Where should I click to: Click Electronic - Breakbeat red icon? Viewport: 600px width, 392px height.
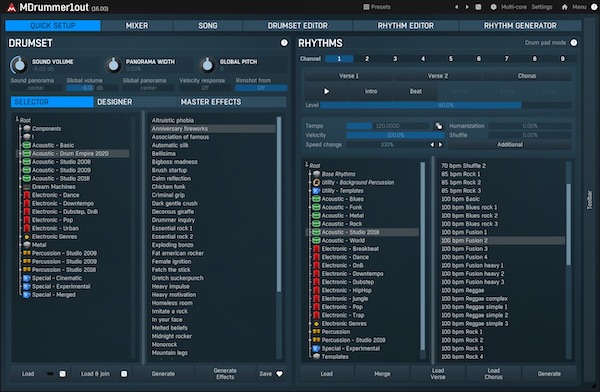(316, 249)
